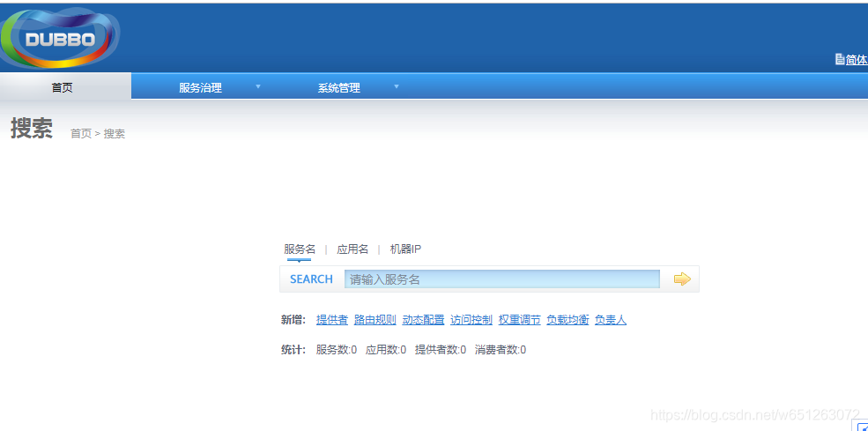Viewport: 868px width, 431px height.
Task: Click the 提供者 link
Action: click(332, 320)
